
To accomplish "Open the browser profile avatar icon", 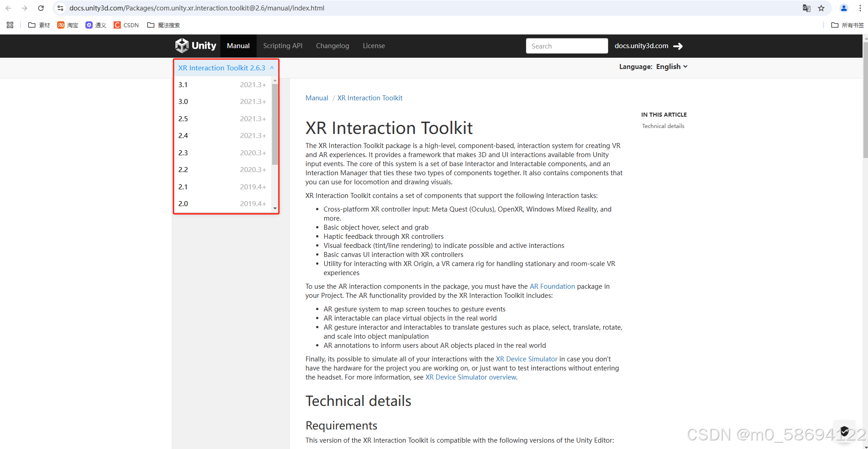I will pyautogui.click(x=844, y=8).
